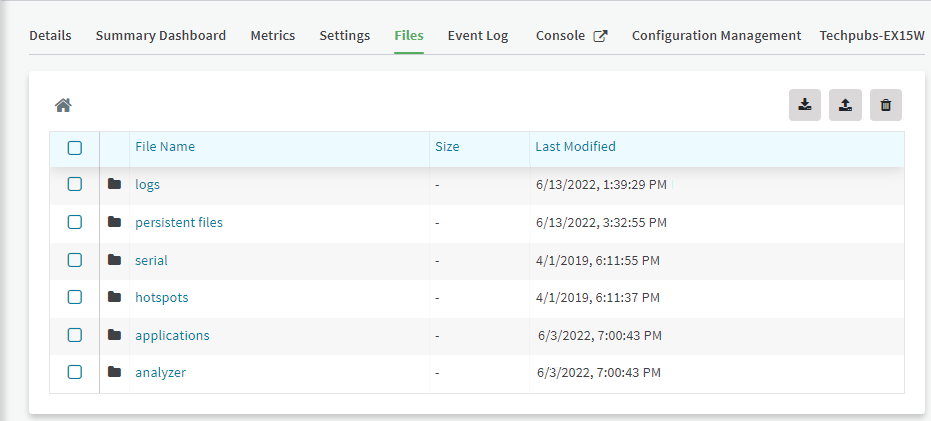Switch to Configuration Management tab
This screenshot has height=421, width=931.
(x=716, y=36)
